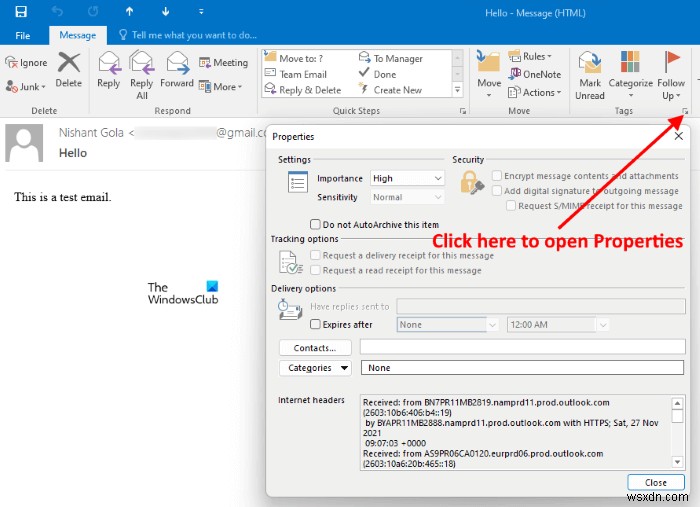Close the Properties dialog with X
The width and height of the screenshot is (700, 507).
coord(679,136)
